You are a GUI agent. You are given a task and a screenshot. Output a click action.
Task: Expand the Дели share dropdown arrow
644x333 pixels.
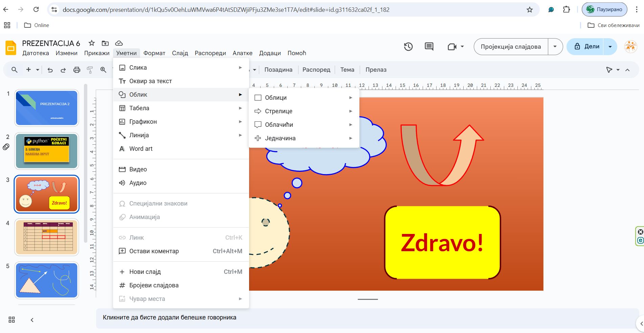tap(610, 47)
